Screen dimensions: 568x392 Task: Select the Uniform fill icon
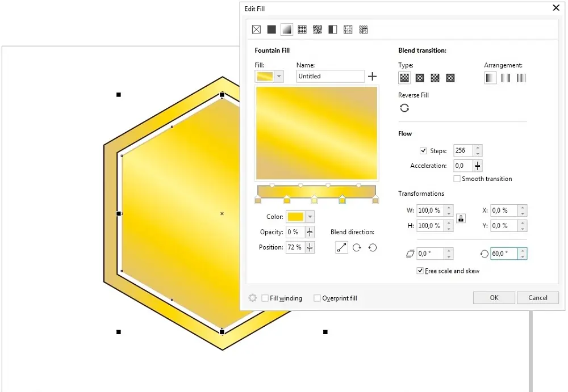point(272,29)
